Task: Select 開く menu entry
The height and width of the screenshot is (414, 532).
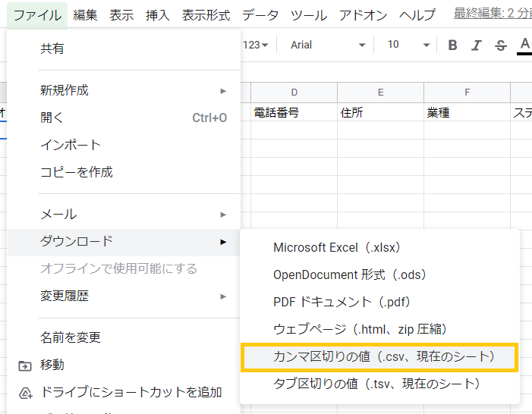Action: [124, 118]
